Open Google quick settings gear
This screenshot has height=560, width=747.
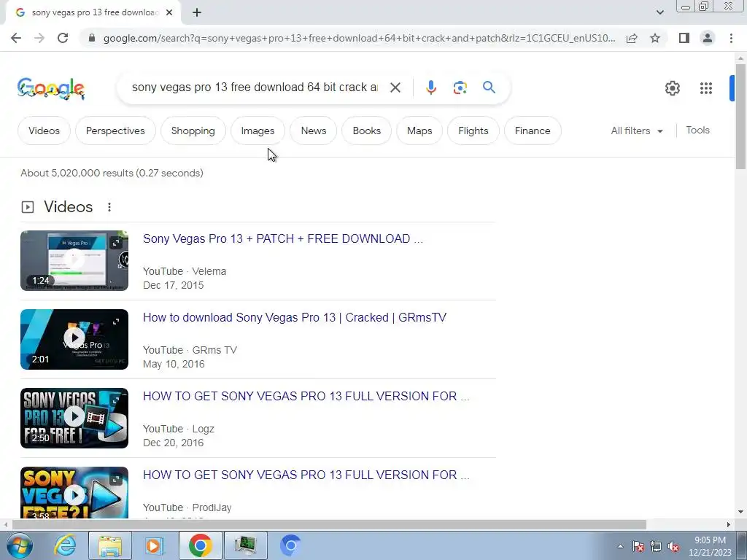672,88
